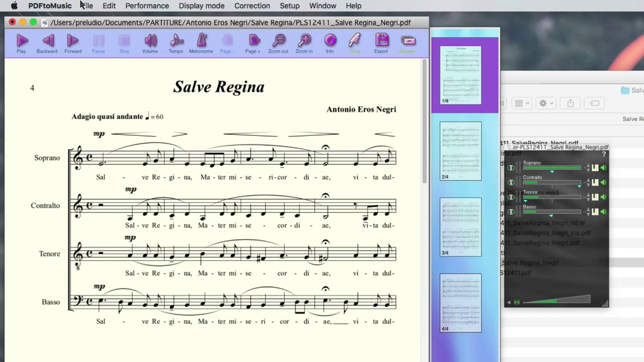Open the Edit menu

tap(109, 6)
